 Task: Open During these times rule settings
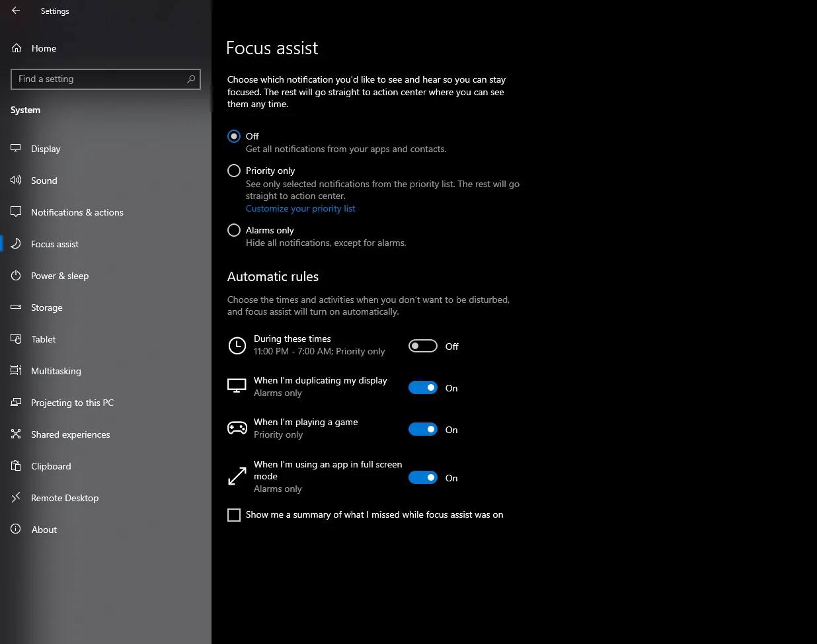(x=319, y=345)
